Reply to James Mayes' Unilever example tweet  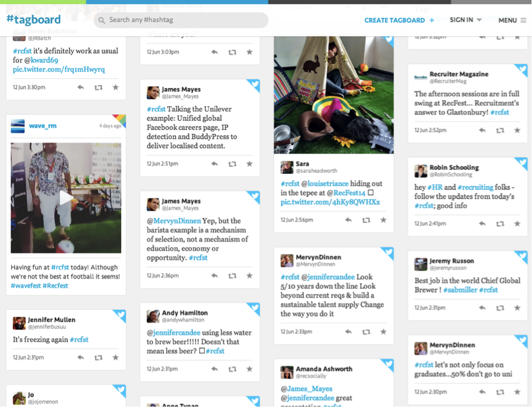point(215,164)
